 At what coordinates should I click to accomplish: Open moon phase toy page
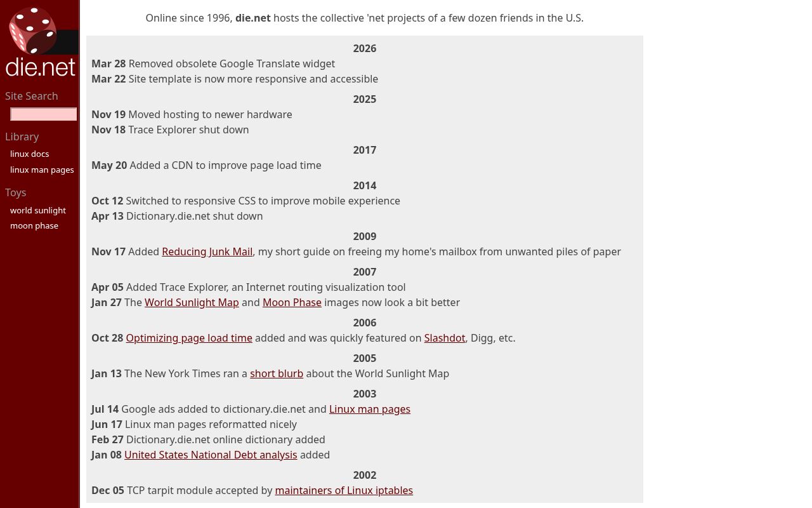(34, 225)
